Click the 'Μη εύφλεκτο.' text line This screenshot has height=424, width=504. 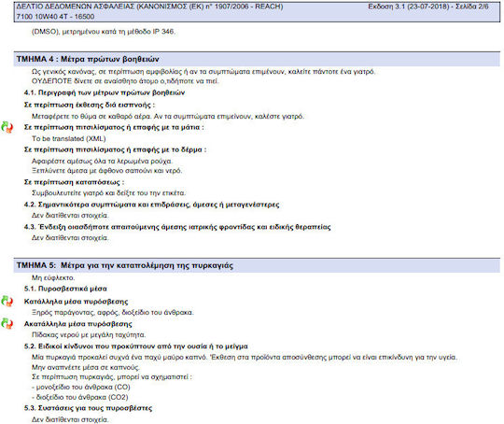(53, 278)
